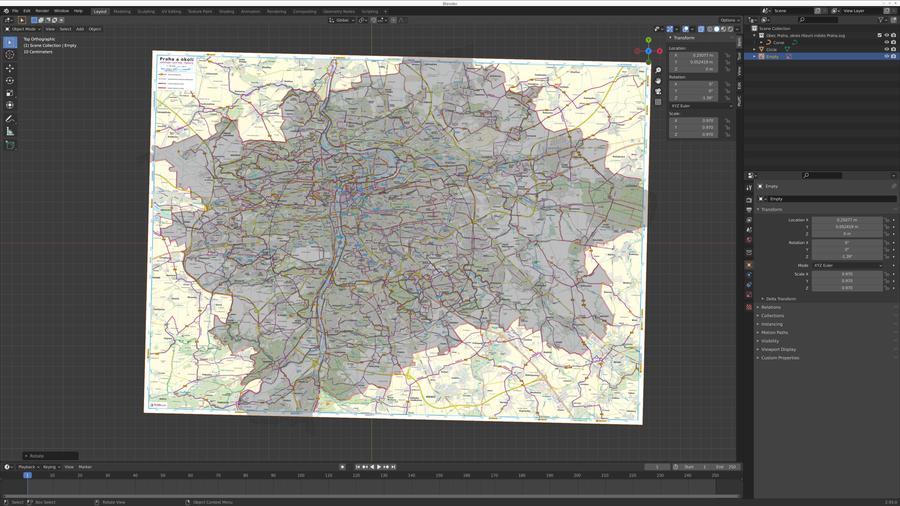This screenshot has height=506, width=900.
Task: Open the Object Mode dropdown
Action: tap(22, 29)
